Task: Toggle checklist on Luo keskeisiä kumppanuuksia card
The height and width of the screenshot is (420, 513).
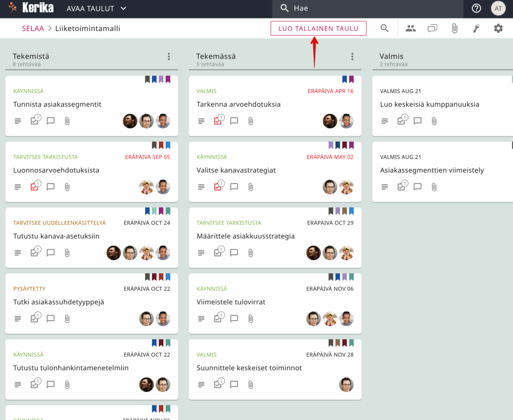Action: [x=401, y=121]
